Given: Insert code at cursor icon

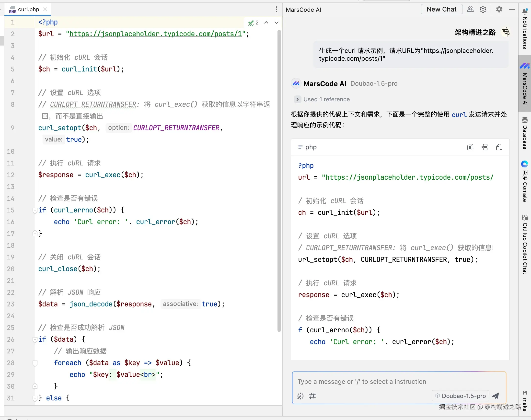Looking at the screenshot, I should (x=484, y=147).
